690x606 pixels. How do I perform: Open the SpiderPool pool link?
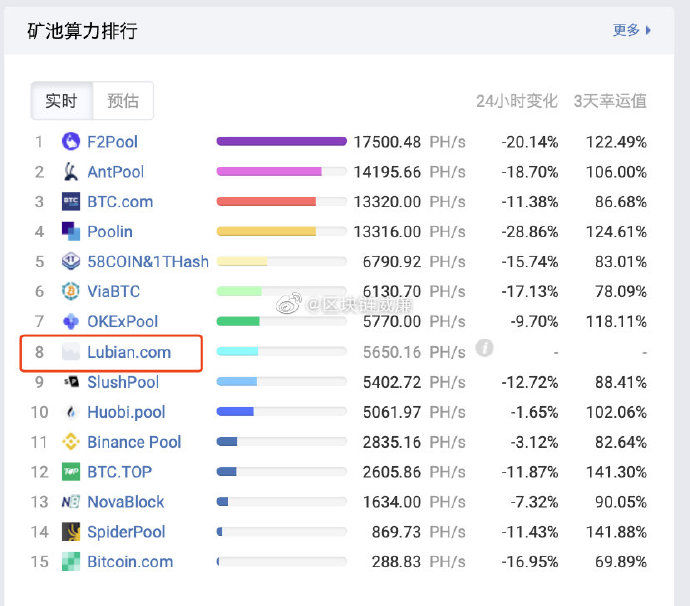click(x=126, y=532)
